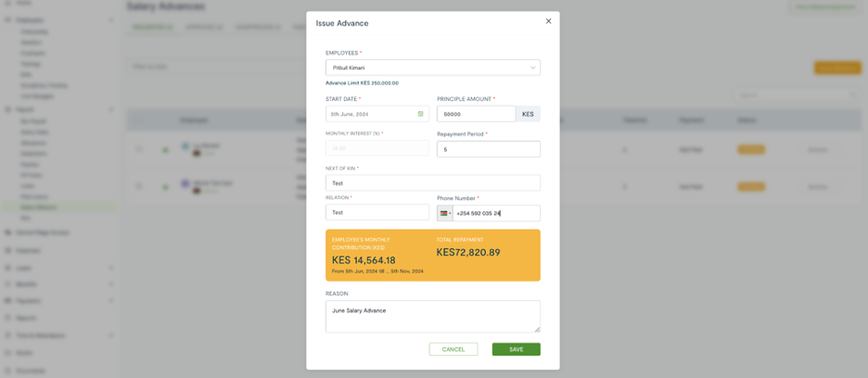Click into the Next of Kin field

pyautogui.click(x=433, y=183)
